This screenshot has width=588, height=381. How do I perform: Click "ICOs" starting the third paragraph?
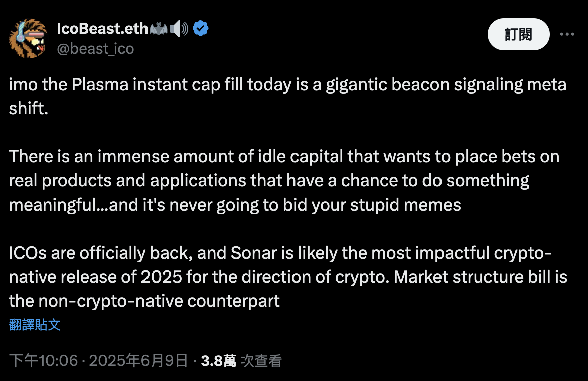(29, 253)
